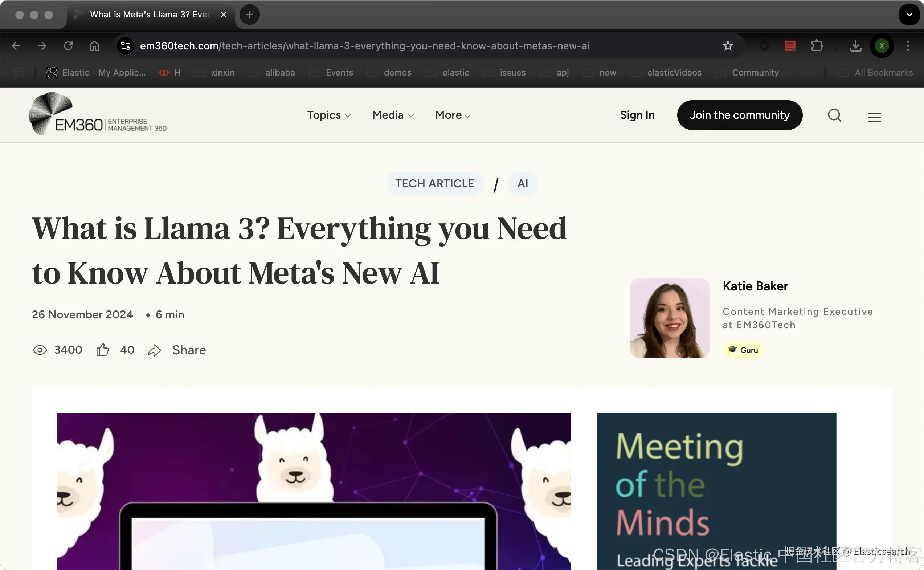924x570 pixels.
Task: Click Join the community button
Action: (x=739, y=115)
